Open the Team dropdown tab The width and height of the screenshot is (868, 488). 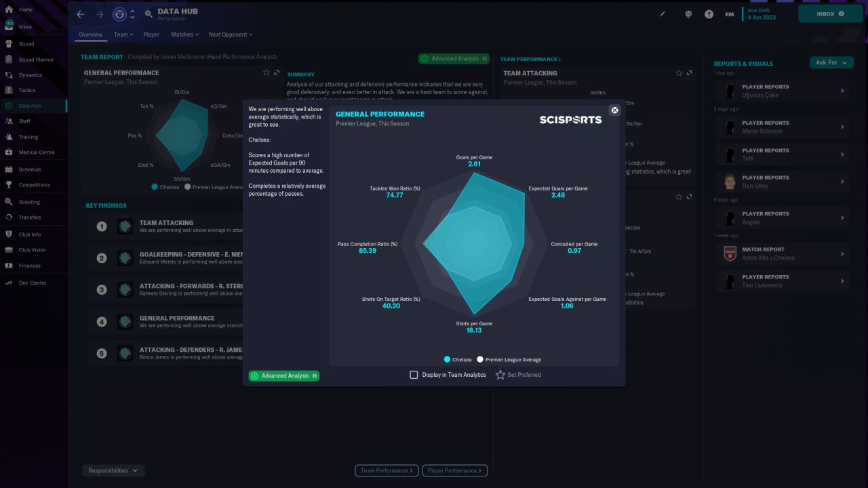click(x=123, y=35)
